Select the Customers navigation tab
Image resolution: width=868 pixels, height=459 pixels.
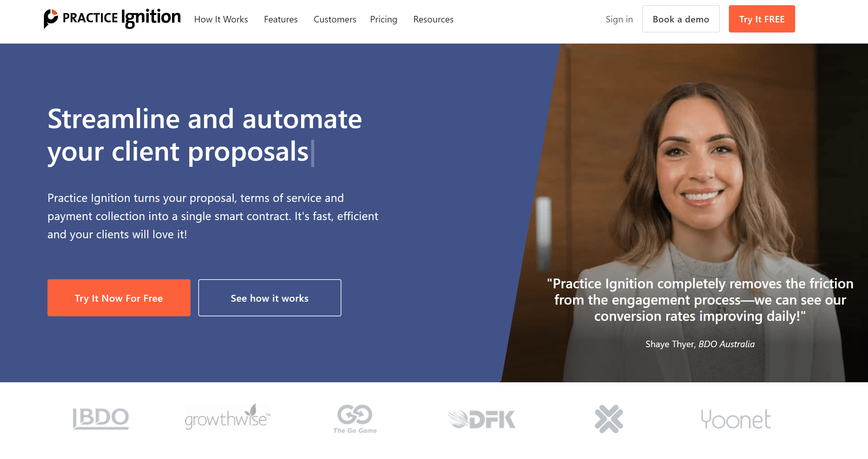[335, 19]
